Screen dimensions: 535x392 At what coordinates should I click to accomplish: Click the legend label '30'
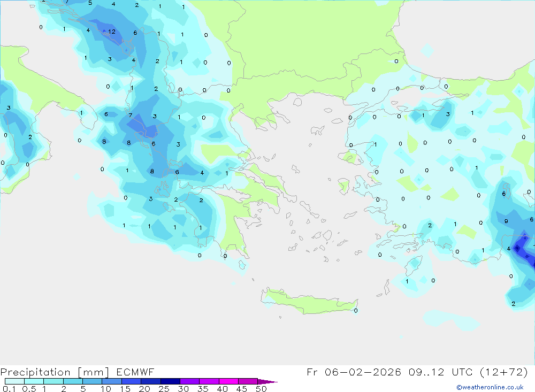183,389
